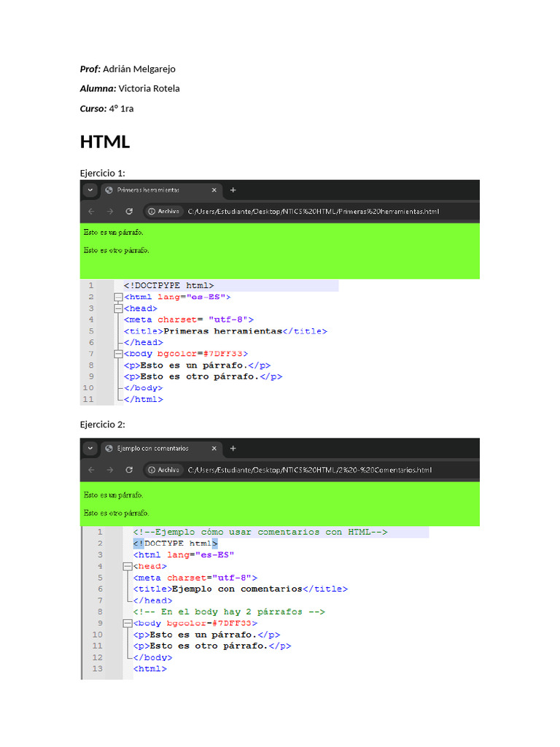Viewport: 560px width, 747px height.
Task: Click the comment line 'Ejemplo cómo usar comentarios con HTML'
Action: pos(260,532)
